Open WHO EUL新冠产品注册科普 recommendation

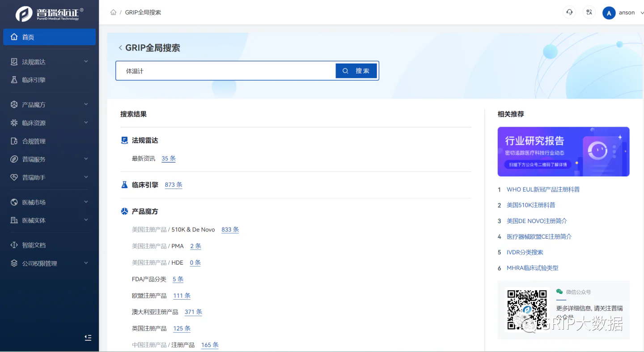click(543, 189)
